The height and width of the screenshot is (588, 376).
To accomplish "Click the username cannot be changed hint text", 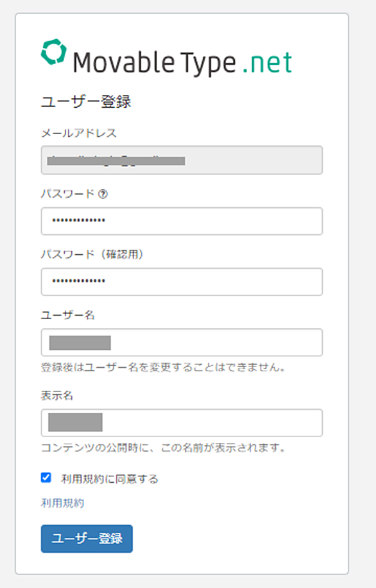I will [164, 367].
